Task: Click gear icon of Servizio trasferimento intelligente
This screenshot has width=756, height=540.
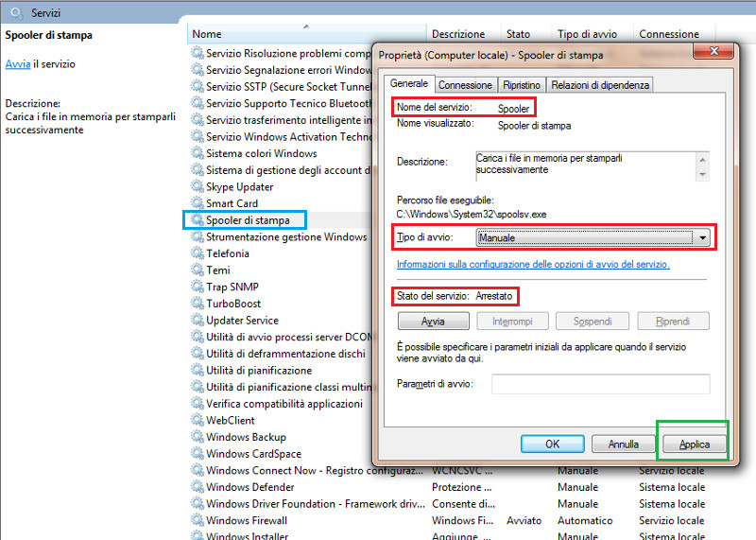Action: [x=198, y=119]
